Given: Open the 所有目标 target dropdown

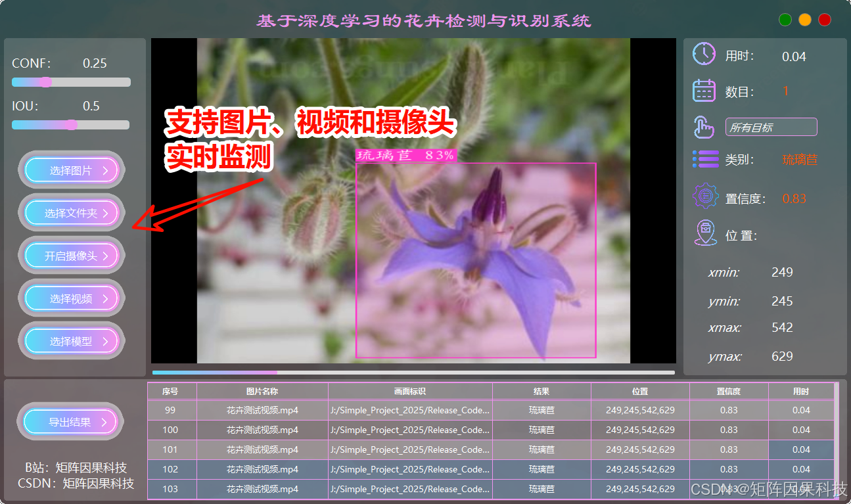Looking at the screenshot, I should coord(771,127).
